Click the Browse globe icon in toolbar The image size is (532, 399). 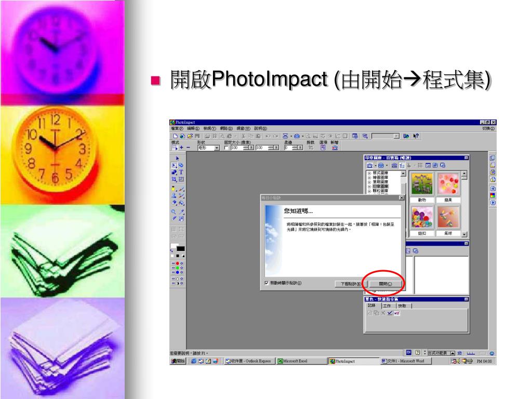[x=182, y=136]
